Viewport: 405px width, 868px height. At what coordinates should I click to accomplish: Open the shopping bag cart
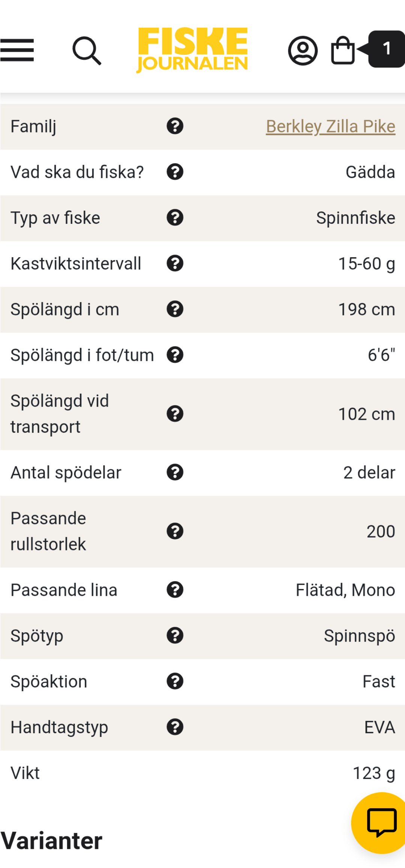click(343, 50)
